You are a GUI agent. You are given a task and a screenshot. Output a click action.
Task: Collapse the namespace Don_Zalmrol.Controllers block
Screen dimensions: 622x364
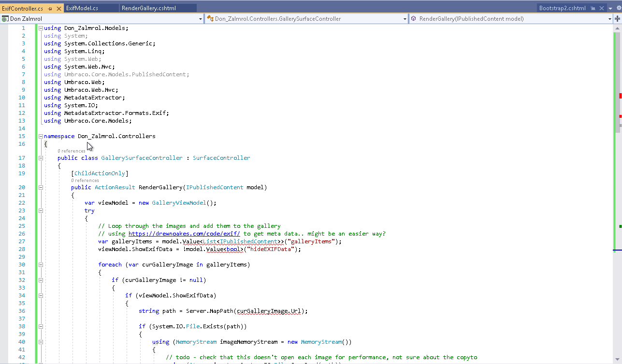pos(41,136)
